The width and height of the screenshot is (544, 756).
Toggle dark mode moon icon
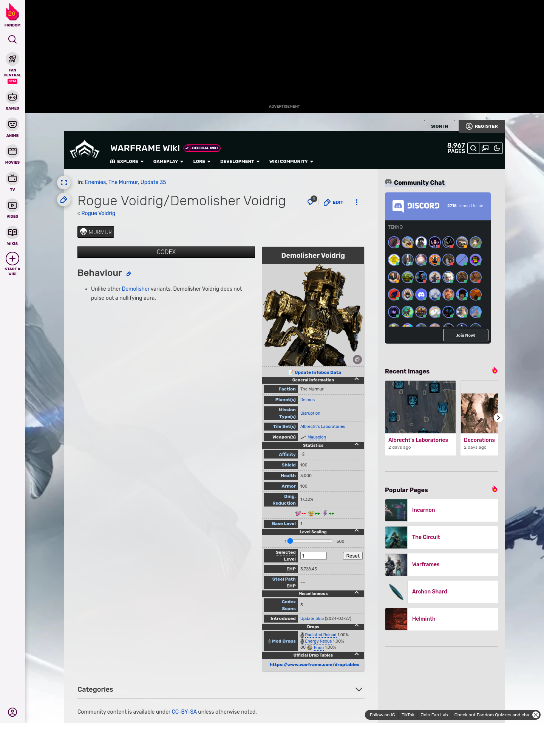497,148
